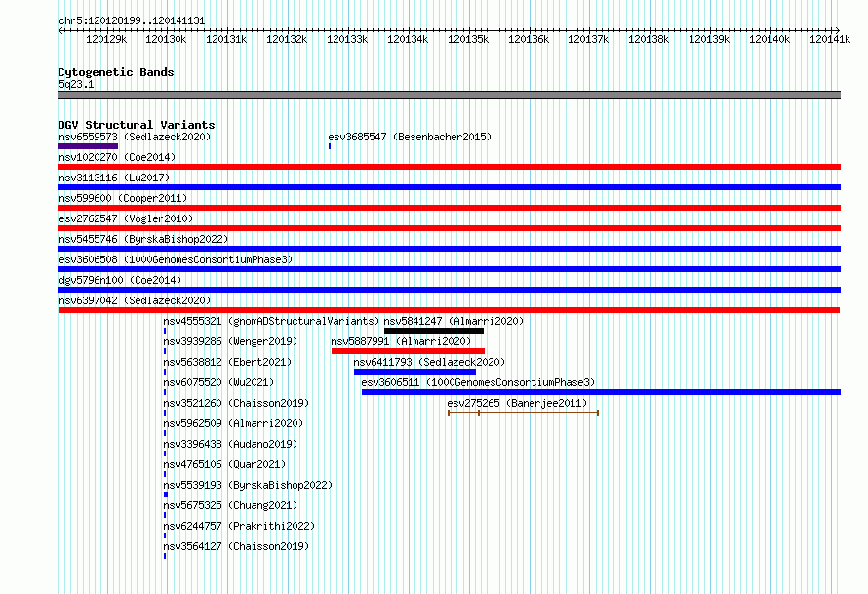The image size is (868, 594).
Task: Click the 120139k ruler position
Action: tap(709, 39)
